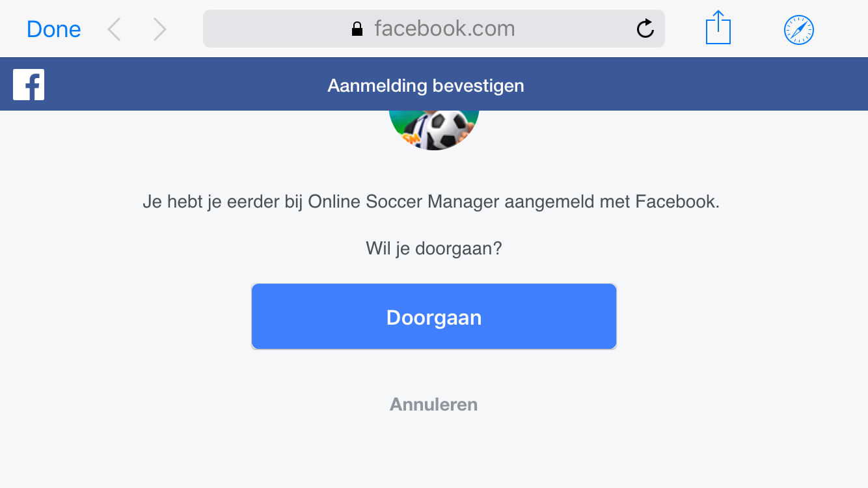The width and height of the screenshot is (868, 488).
Task: Tap the word 'Facebook' in the message
Action: pyautogui.click(x=676, y=202)
